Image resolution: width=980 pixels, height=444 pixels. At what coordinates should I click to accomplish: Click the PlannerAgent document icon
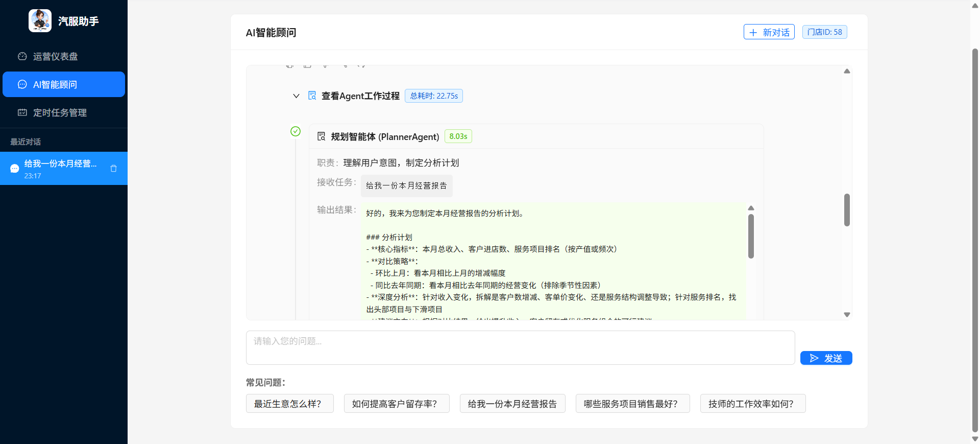pos(321,136)
